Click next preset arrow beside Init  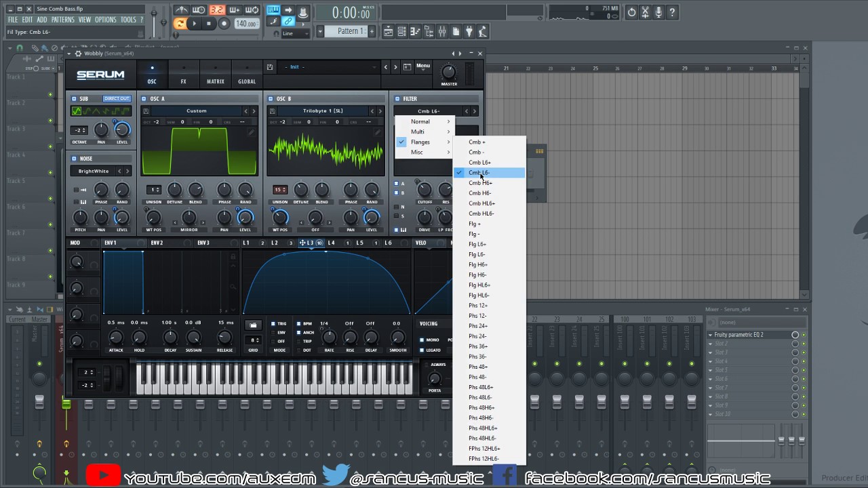[x=396, y=67]
